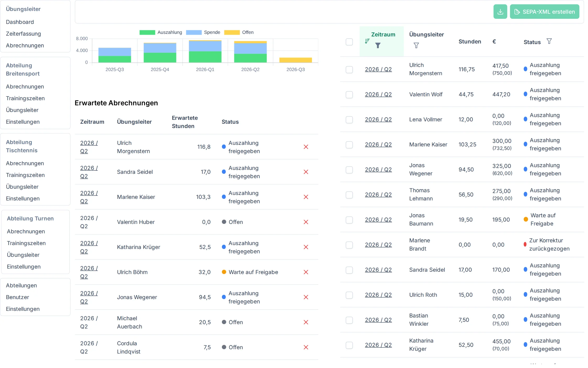This screenshot has width=588, height=368.
Task: Click the red X beside Valentin Huber
Action: [306, 222]
